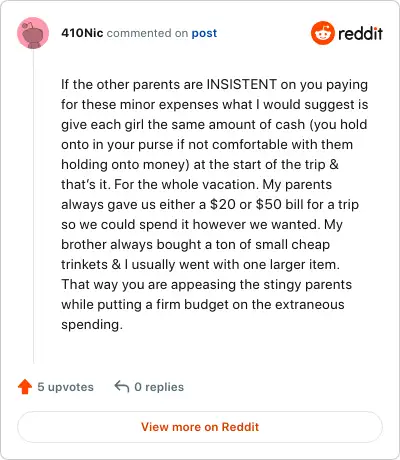
Task: Click the orange upvote arrow icon
Action: 25,387
